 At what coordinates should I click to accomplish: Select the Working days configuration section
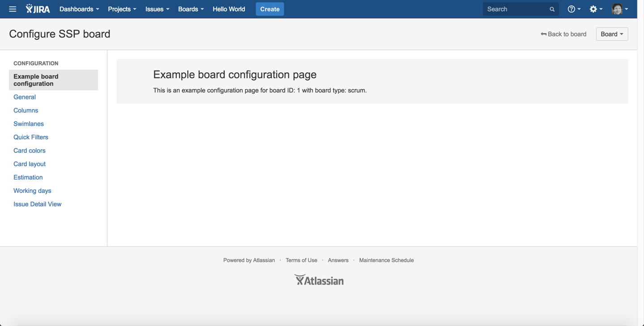[x=32, y=191]
